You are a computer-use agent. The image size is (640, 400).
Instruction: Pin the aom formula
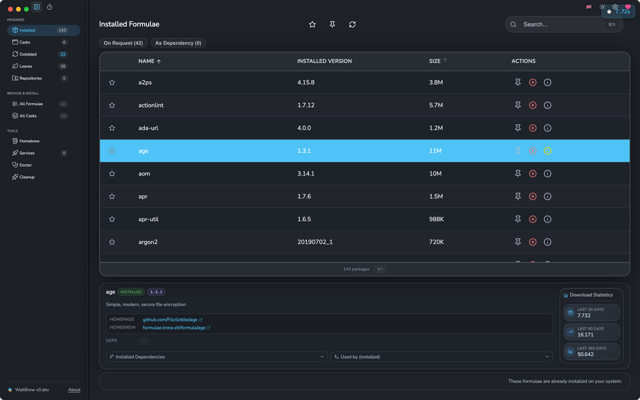pos(518,174)
